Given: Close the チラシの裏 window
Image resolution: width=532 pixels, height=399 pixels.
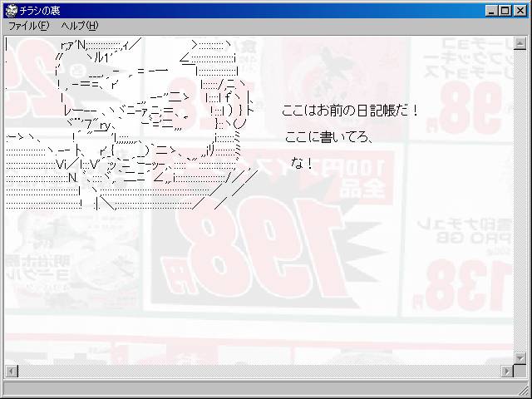Looking at the screenshot, I should [x=520, y=11].
